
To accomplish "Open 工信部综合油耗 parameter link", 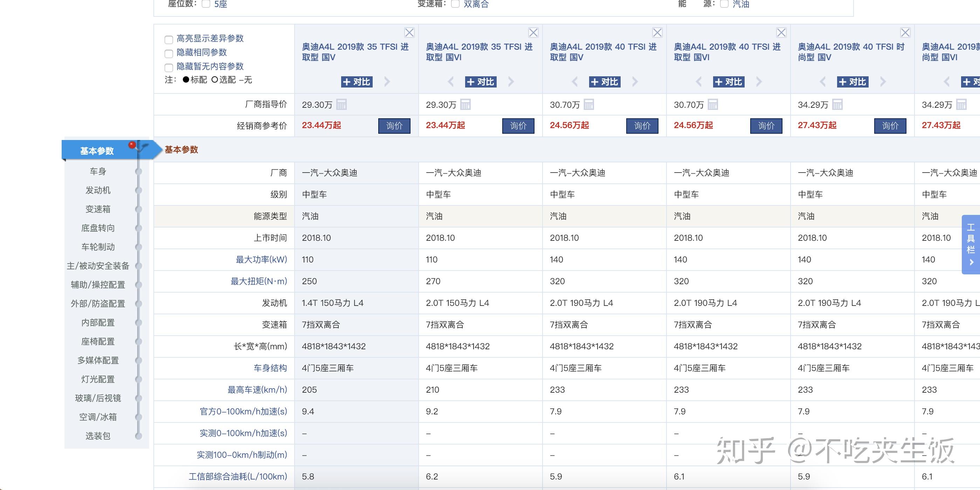I will pyautogui.click(x=238, y=476).
